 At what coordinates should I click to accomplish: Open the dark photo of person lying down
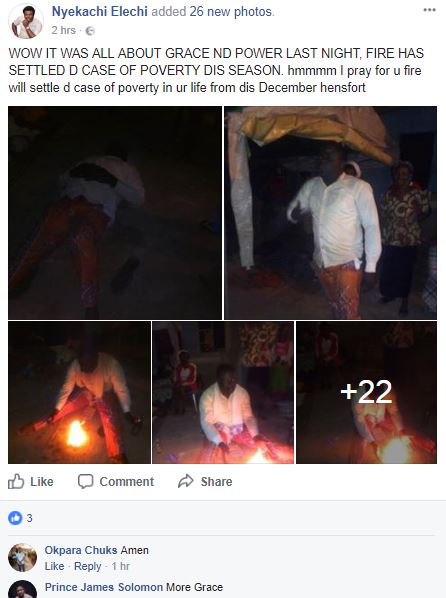(x=115, y=213)
